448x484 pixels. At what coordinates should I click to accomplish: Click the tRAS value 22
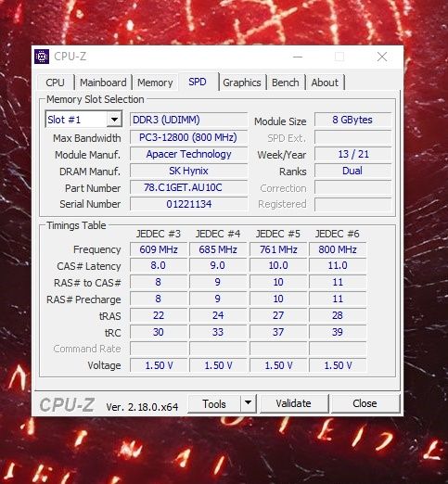point(159,315)
